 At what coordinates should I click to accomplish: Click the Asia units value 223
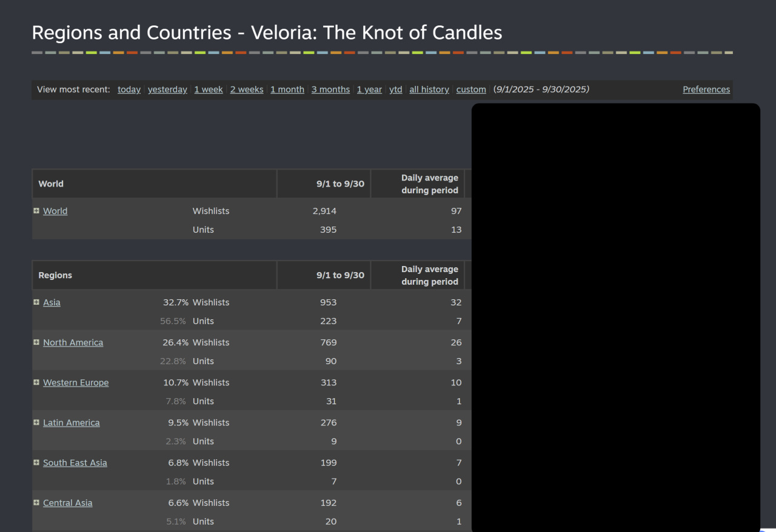tap(328, 321)
